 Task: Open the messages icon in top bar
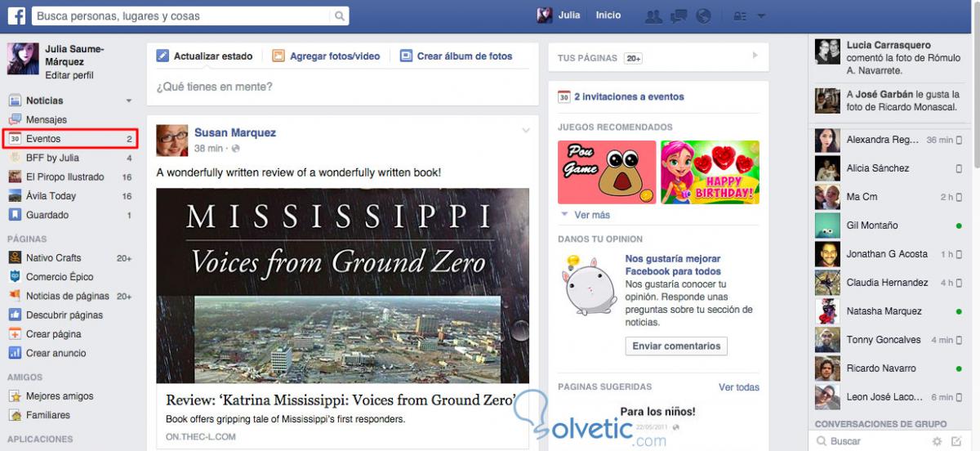(x=678, y=16)
